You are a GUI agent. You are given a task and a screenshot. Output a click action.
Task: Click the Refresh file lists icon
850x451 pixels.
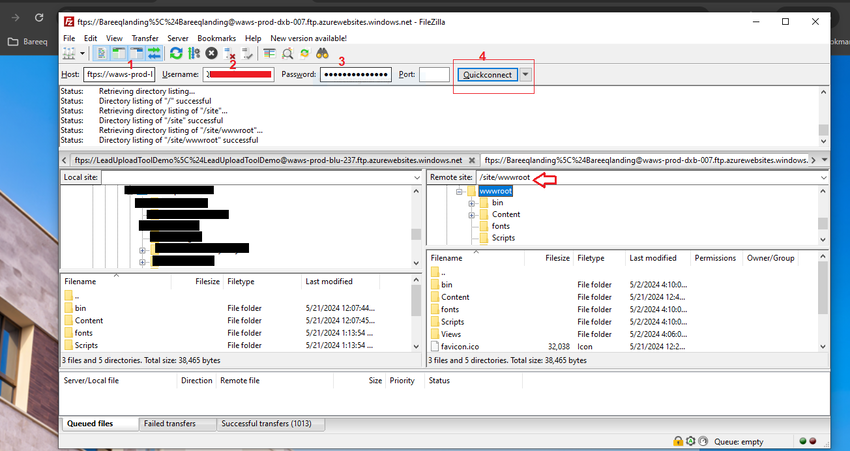pos(176,53)
